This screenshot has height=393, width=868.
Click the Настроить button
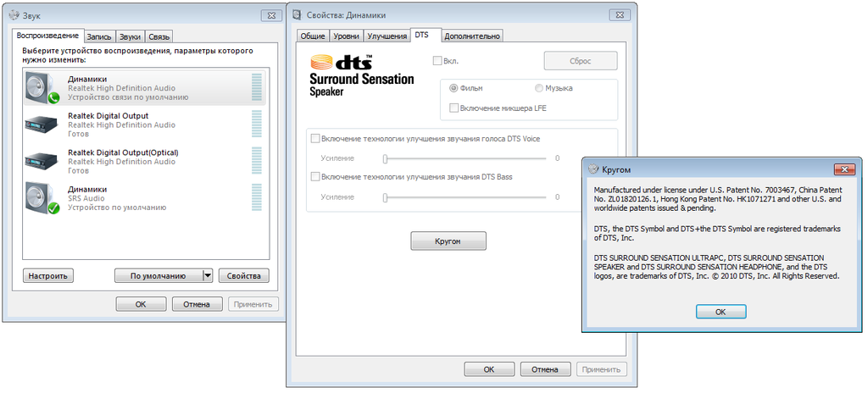48,275
